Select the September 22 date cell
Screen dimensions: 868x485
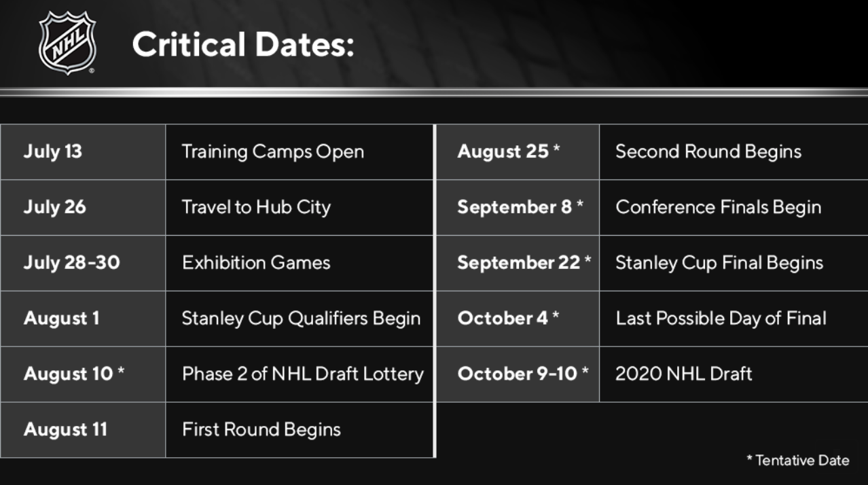[x=518, y=263]
